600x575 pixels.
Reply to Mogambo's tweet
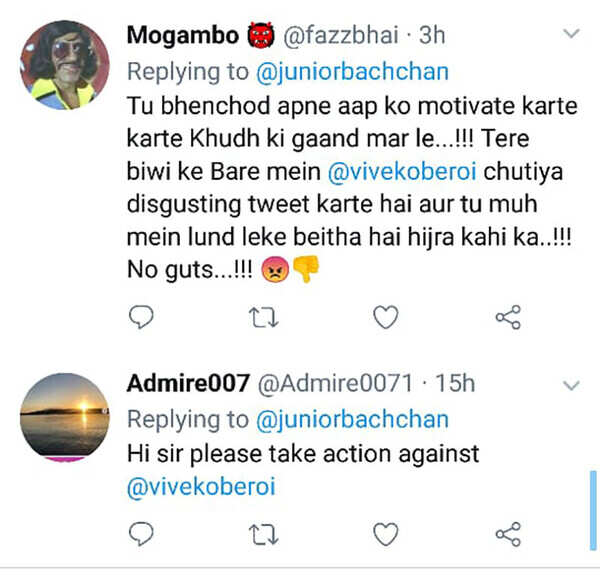tap(142, 318)
